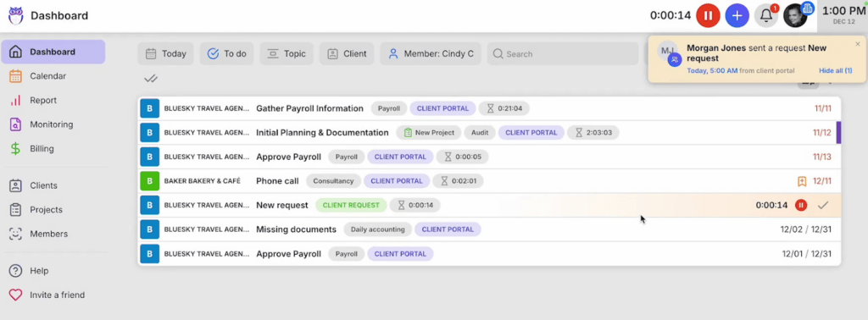868x320 pixels.
Task: Mark New request task as done
Action: tap(823, 205)
